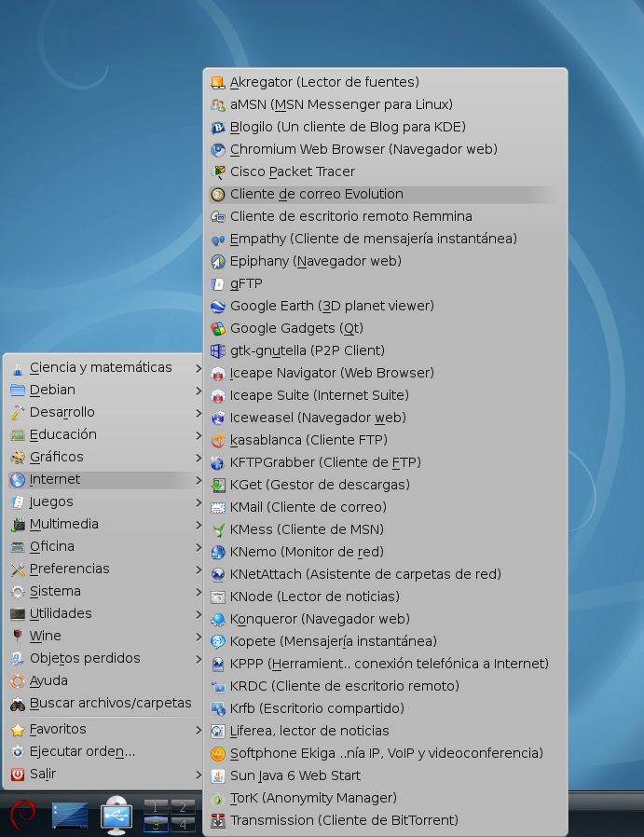Expand the Multimedia submenu arrow
Image resolution: width=644 pixels, height=837 pixels.
(x=198, y=526)
